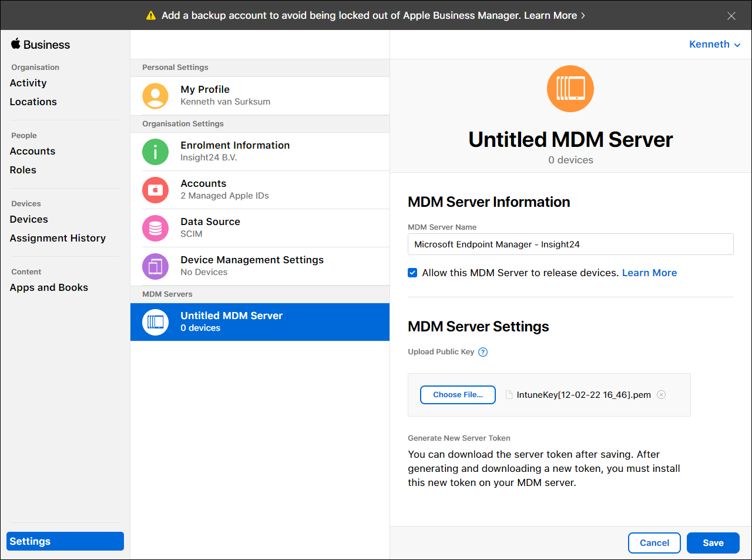Open Device Management Settings row
752x560 pixels.
pyautogui.click(x=260, y=266)
